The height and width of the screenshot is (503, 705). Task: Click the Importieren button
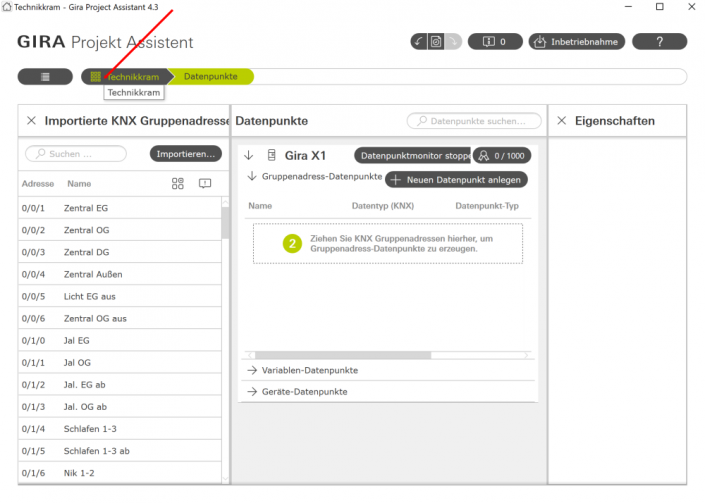(186, 154)
